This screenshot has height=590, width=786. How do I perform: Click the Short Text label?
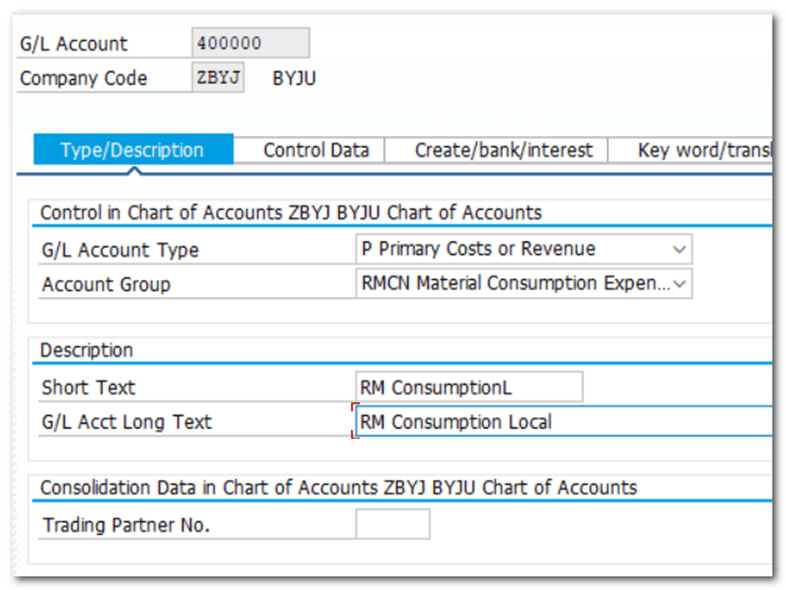coord(88,387)
